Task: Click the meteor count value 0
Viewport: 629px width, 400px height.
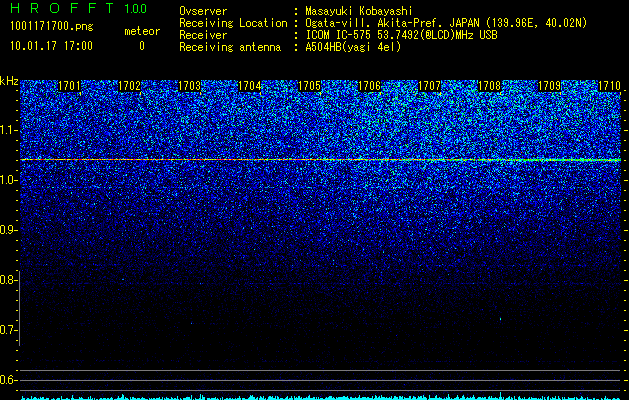Action: [142, 46]
